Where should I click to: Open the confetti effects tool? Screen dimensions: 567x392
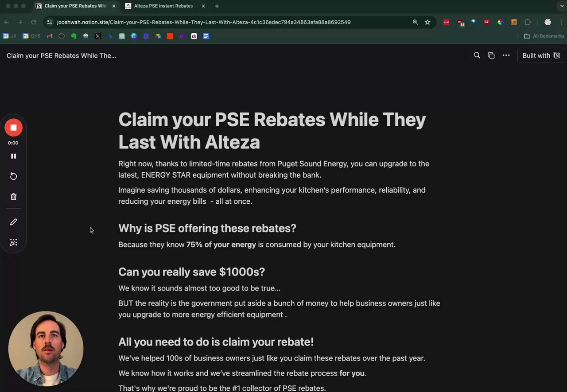click(x=13, y=242)
